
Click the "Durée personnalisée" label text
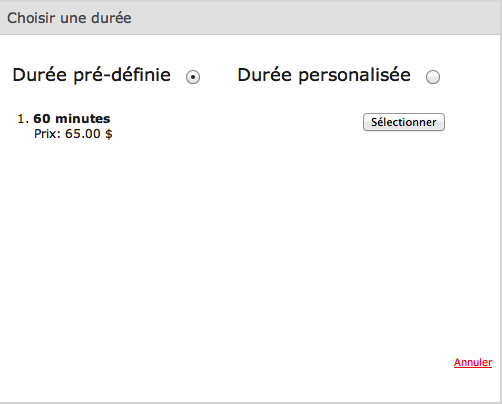click(x=324, y=75)
